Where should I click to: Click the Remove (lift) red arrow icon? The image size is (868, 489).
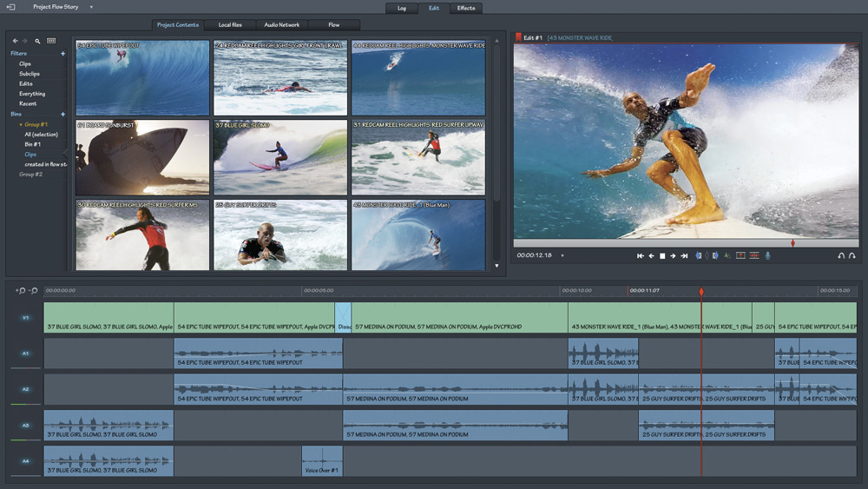click(740, 255)
